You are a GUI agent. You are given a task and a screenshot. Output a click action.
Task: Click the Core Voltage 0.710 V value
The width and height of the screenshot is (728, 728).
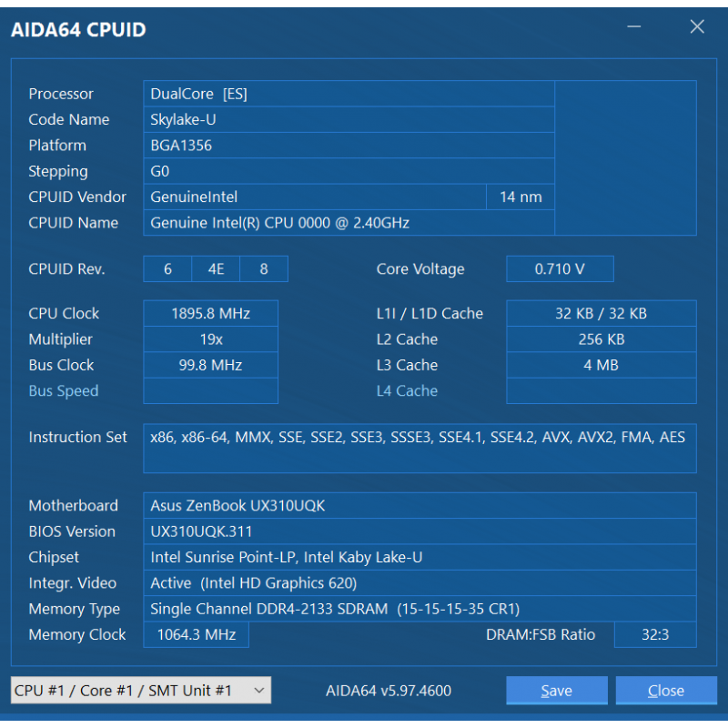(x=560, y=268)
